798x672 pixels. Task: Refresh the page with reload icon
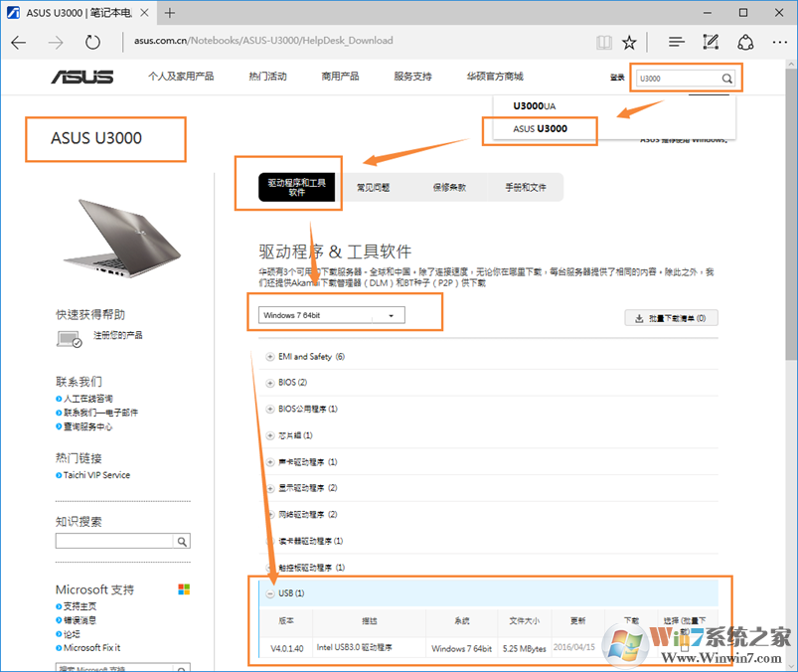[x=92, y=42]
